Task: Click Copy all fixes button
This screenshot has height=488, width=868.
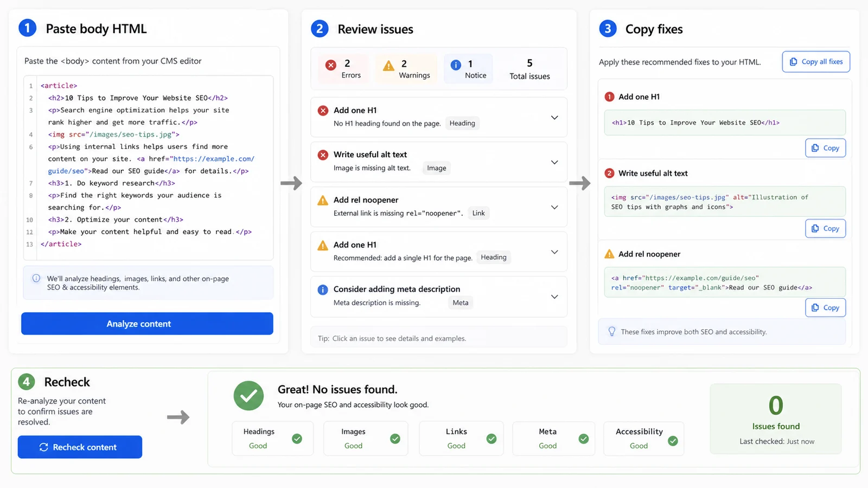Action: [816, 62]
